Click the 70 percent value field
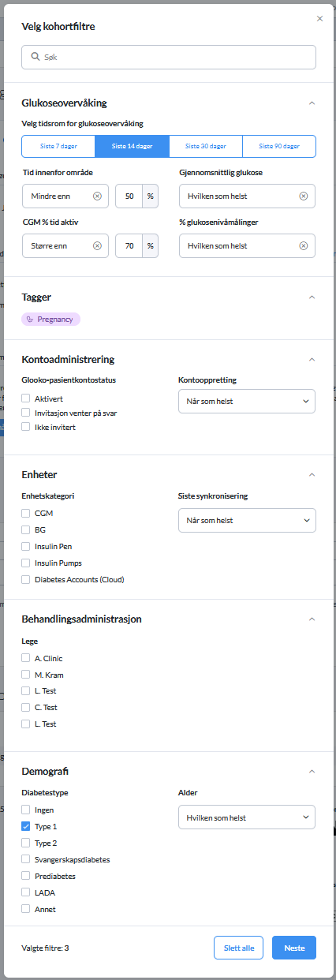This screenshot has height=980, width=336. pyautogui.click(x=129, y=245)
